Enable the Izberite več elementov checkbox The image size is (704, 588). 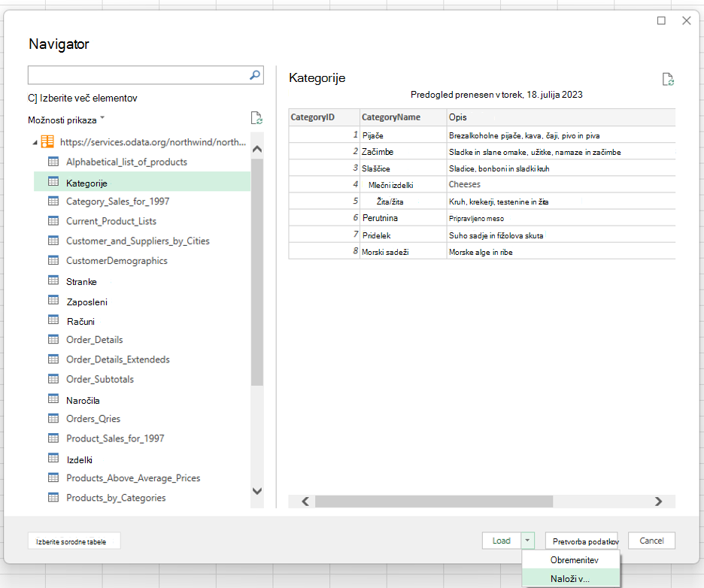coord(32,98)
